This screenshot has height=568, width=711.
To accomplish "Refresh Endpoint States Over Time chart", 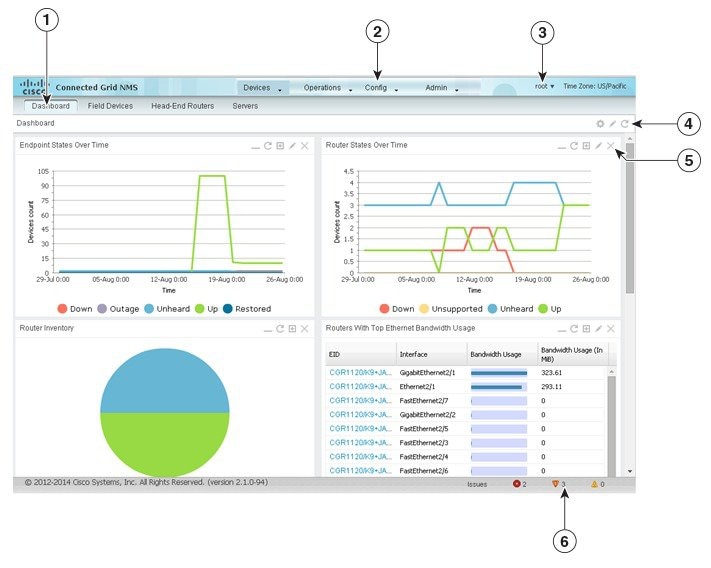I will [268, 146].
